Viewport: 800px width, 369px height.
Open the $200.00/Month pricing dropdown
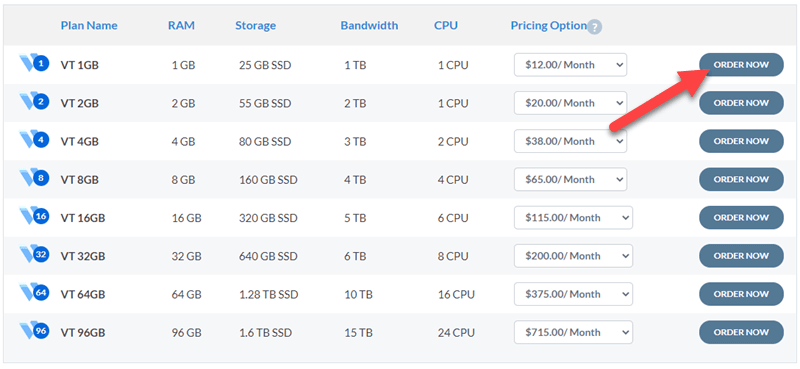point(573,256)
